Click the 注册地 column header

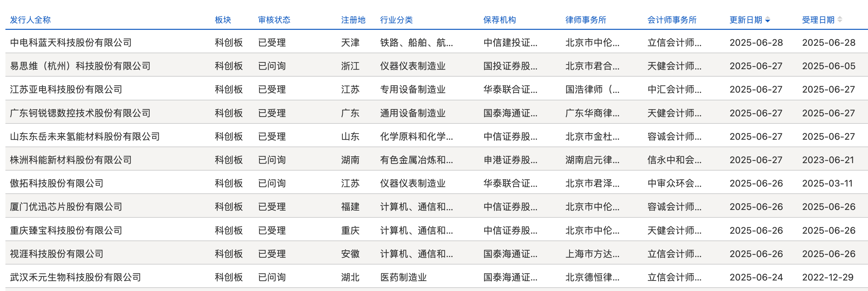pyautogui.click(x=353, y=20)
